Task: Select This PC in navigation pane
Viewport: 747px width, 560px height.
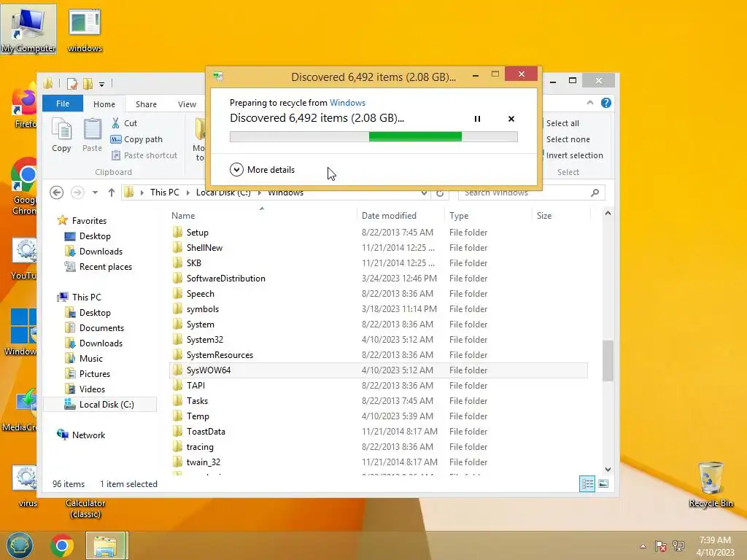Action: (79, 297)
